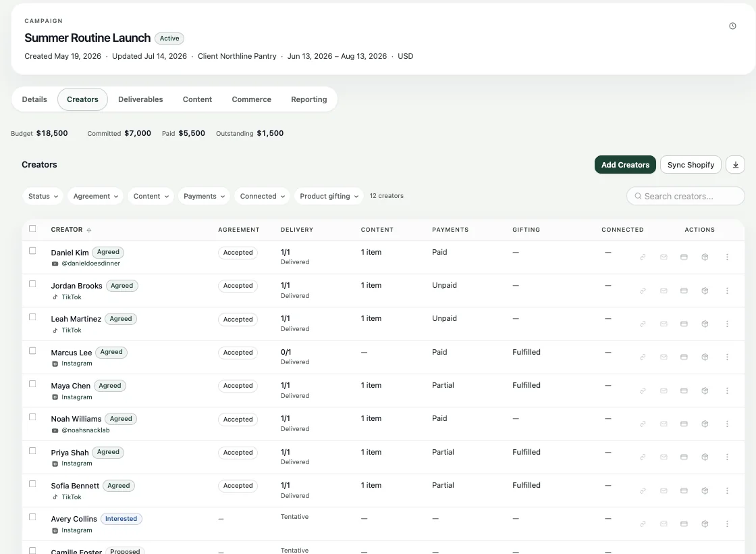Click payment card icon for Marcus Lee
The height and width of the screenshot is (554, 756).
pyautogui.click(x=684, y=357)
